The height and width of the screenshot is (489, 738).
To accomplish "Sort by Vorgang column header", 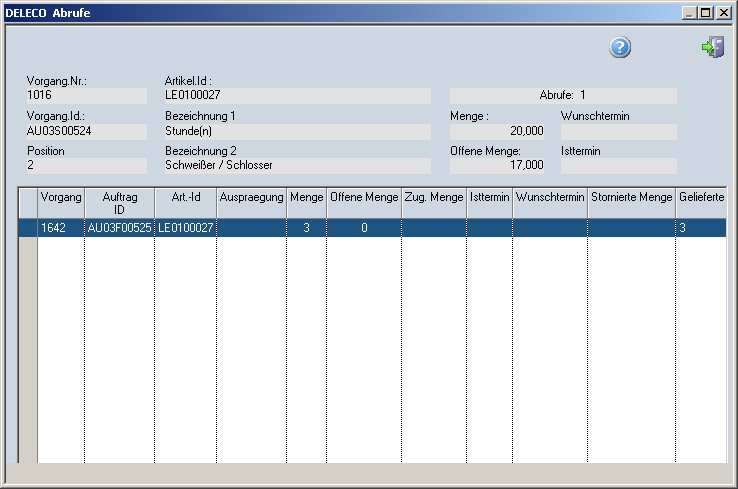I will [60, 198].
